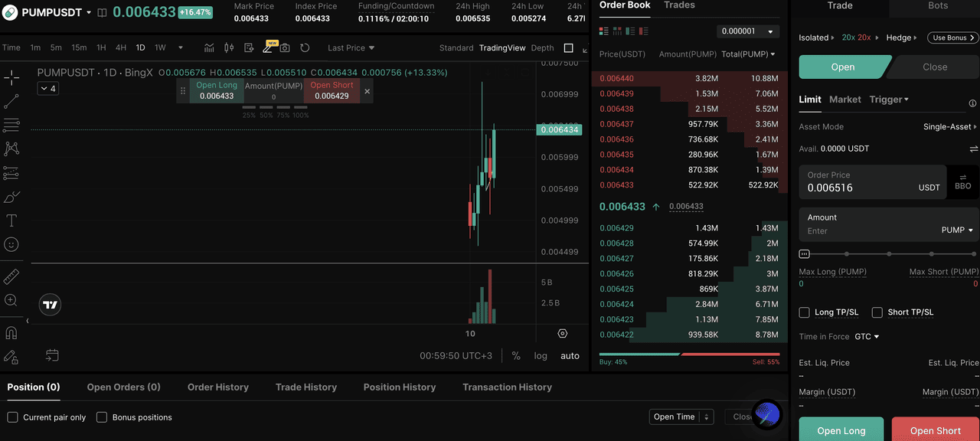Select the pattern drawing tool

click(x=11, y=149)
